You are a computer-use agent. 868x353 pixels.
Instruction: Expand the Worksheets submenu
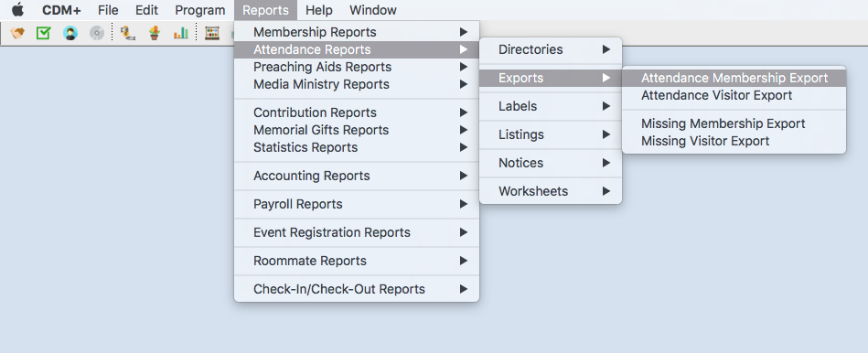click(551, 191)
